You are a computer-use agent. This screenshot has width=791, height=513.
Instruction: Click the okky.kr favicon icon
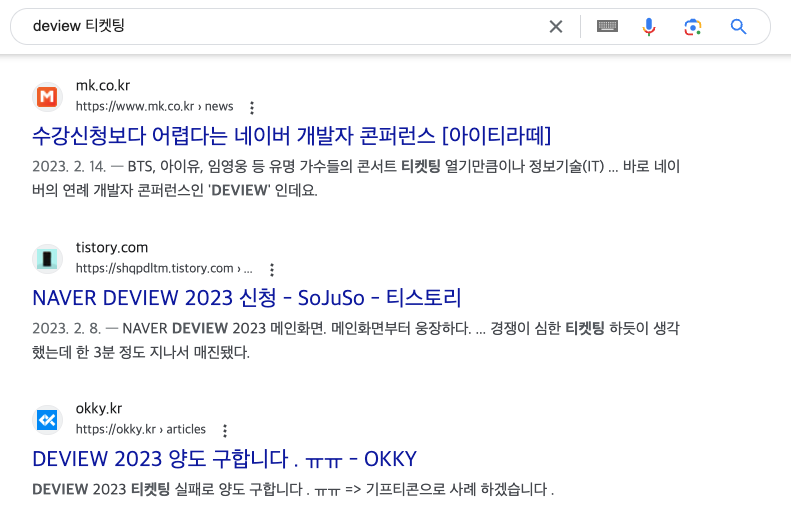coord(47,420)
